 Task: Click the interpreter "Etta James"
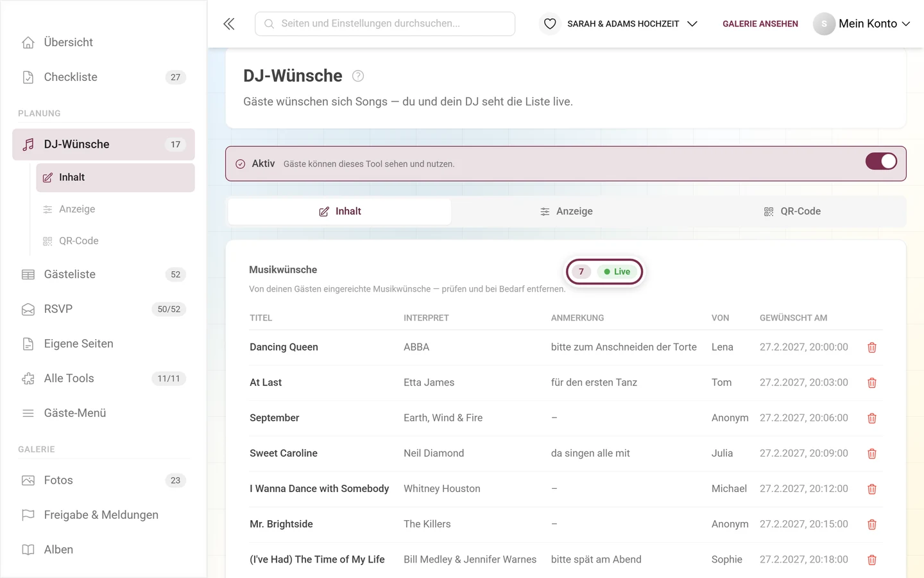point(429,383)
